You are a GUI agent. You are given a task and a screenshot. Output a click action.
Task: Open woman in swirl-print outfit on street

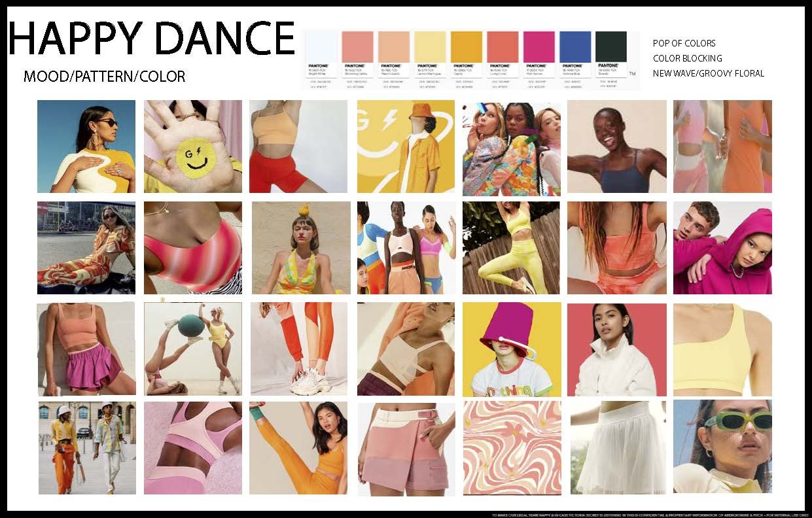coord(86,248)
